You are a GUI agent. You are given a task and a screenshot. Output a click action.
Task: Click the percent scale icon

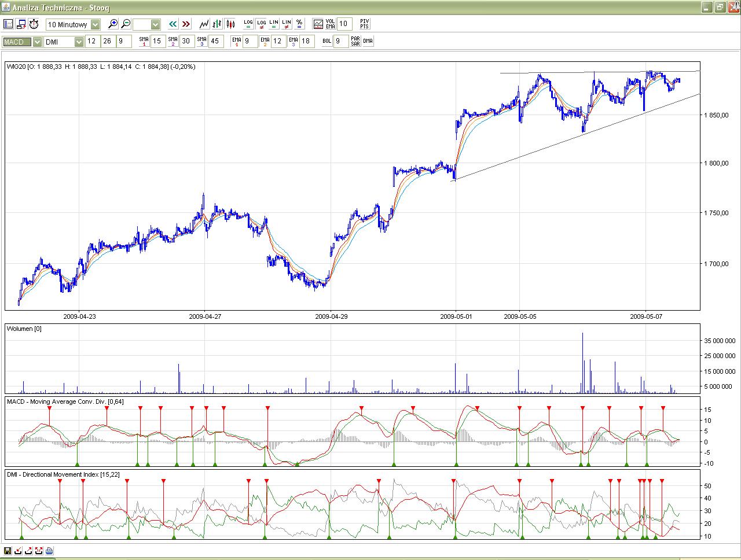tap(299, 24)
